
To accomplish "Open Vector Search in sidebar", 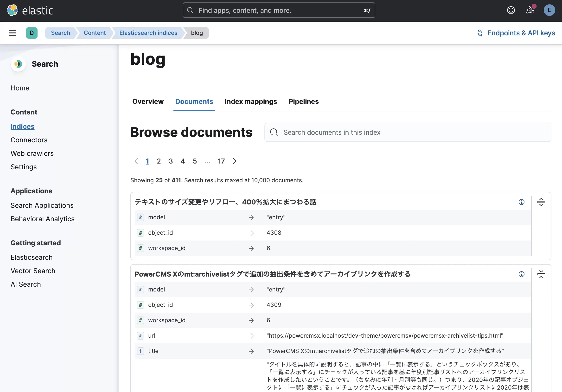I will 33,271.
